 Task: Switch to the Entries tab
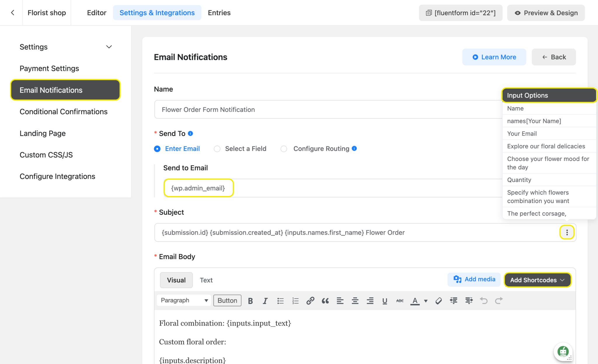[x=219, y=13]
